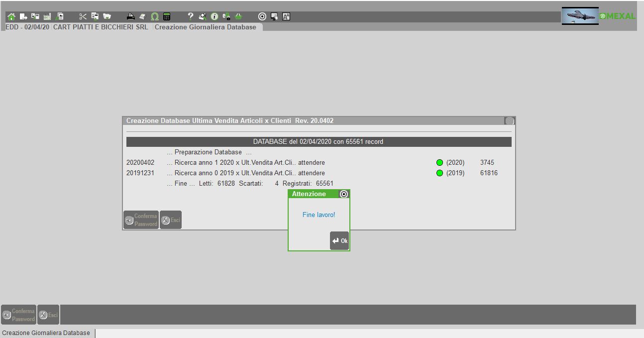Open the calculator icon
The image size is (644, 338).
click(167, 16)
